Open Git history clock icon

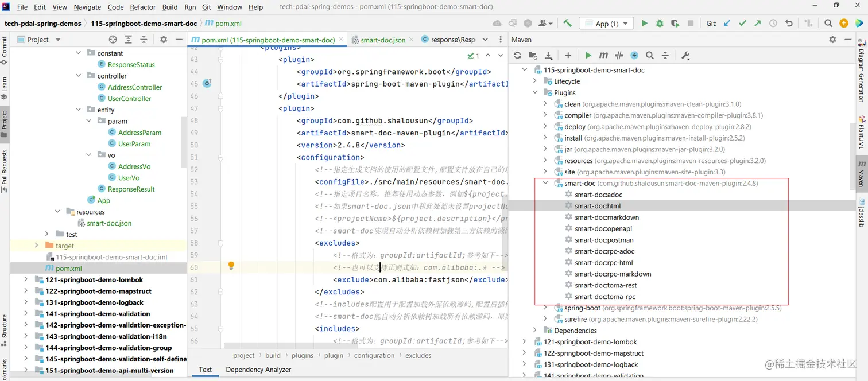pyautogui.click(x=773, y=24)
